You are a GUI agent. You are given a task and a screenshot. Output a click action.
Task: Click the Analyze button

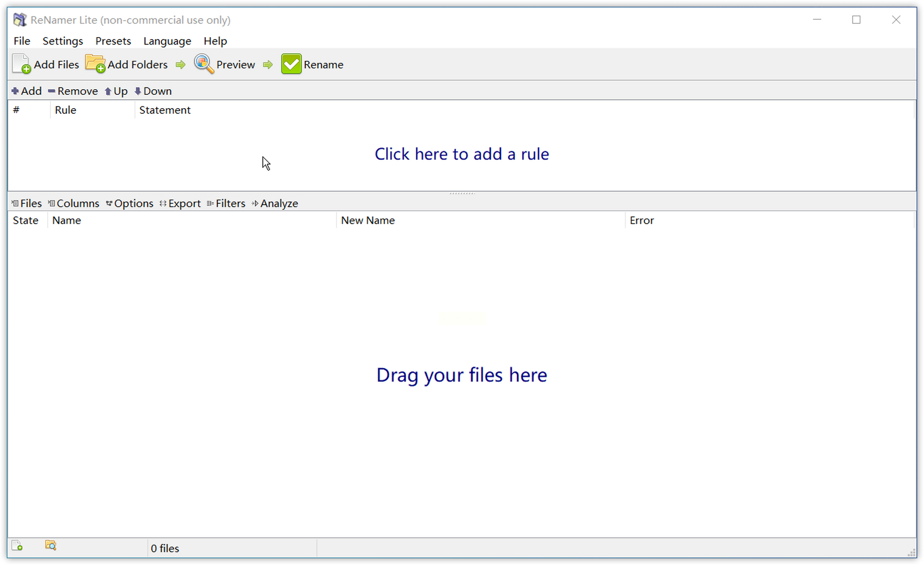275,203
